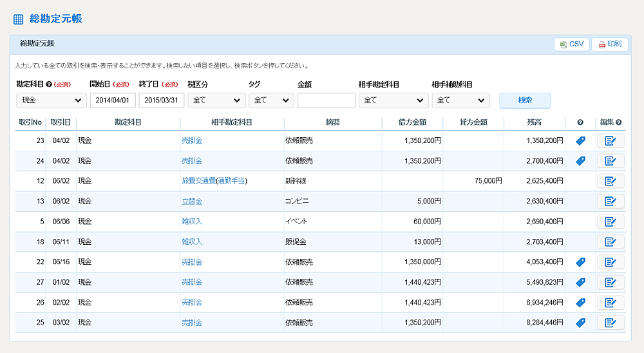This screenshot has width=644, height=353.
Task: Click the help icon beside 勘定科目 label
Action: (x=49, y=84)
